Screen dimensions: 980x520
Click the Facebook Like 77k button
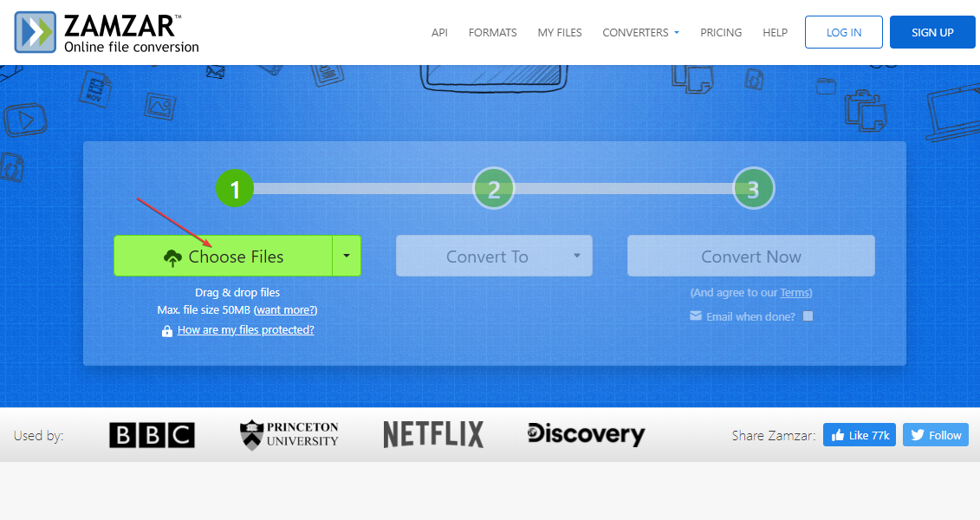(x=860, y=435)
